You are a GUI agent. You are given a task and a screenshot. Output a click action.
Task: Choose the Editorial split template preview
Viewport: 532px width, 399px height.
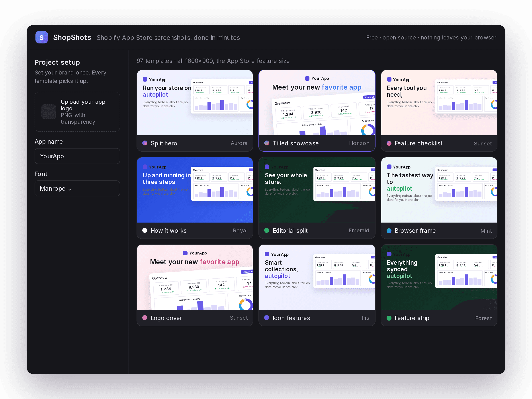click(x=317, y=190)
